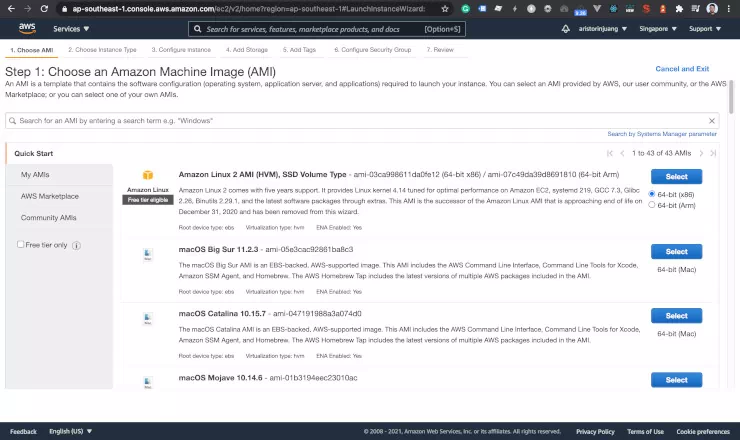
Task: Open the Support dropdown menu
Action: (x=705, y=29)
